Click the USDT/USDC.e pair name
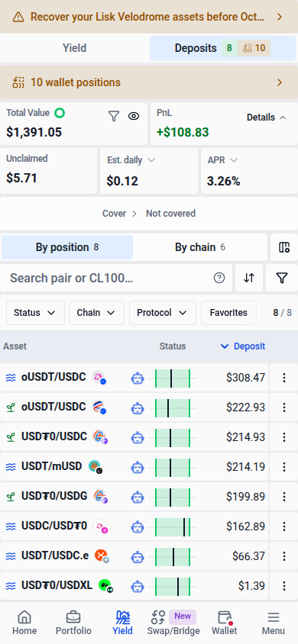298x644 pixels. tap(55, 555)
